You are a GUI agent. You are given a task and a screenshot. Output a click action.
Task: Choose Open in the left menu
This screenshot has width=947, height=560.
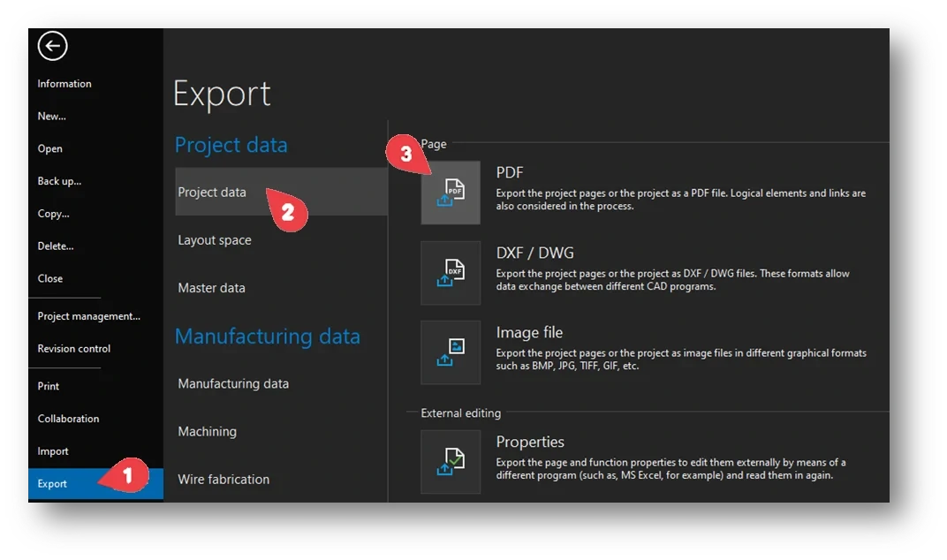[x=50, y=148]
